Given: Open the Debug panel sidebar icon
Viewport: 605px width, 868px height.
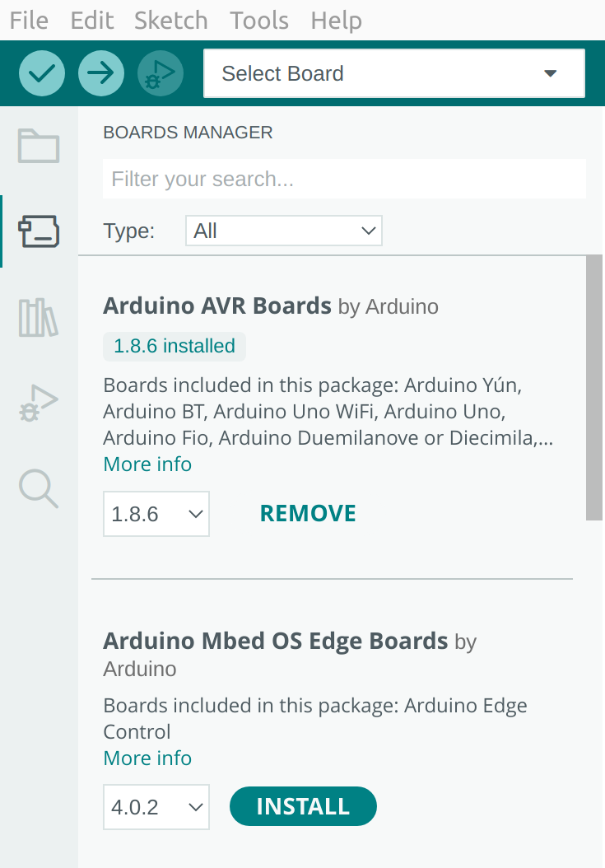Looking at the screenshot, I should tap(38, 403).
